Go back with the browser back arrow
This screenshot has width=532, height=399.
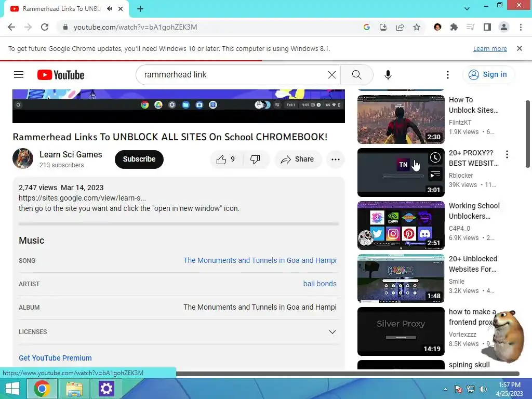[x=11, y=27]
